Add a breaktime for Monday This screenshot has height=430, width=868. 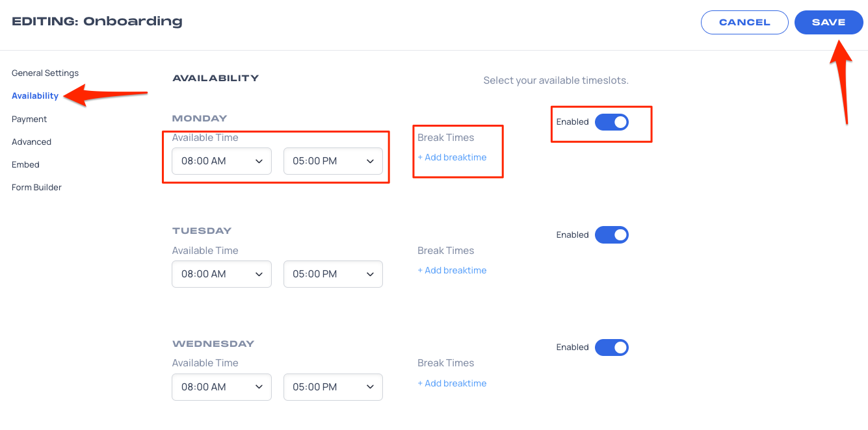pyautogui.click(x=452, y=157)
